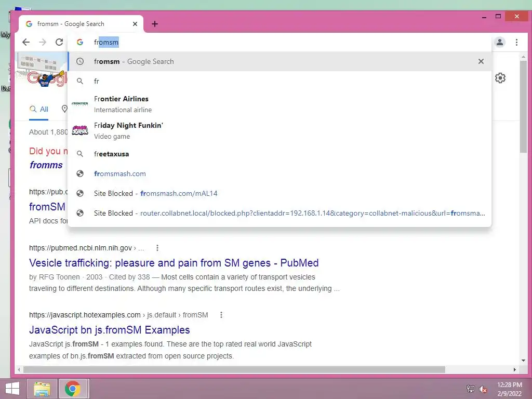
Task: Open Chrome's three-dot menu
Action: [x=516, y=42]
